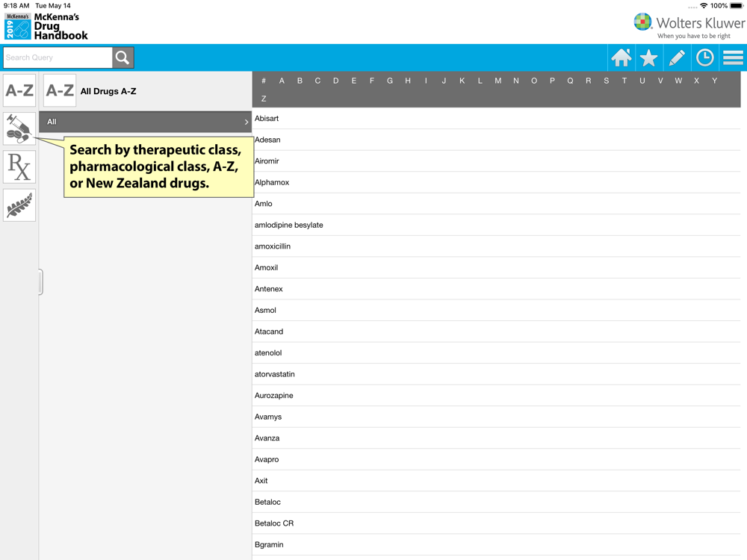Open the Atacand drug entry

click(x=497, y=332)
